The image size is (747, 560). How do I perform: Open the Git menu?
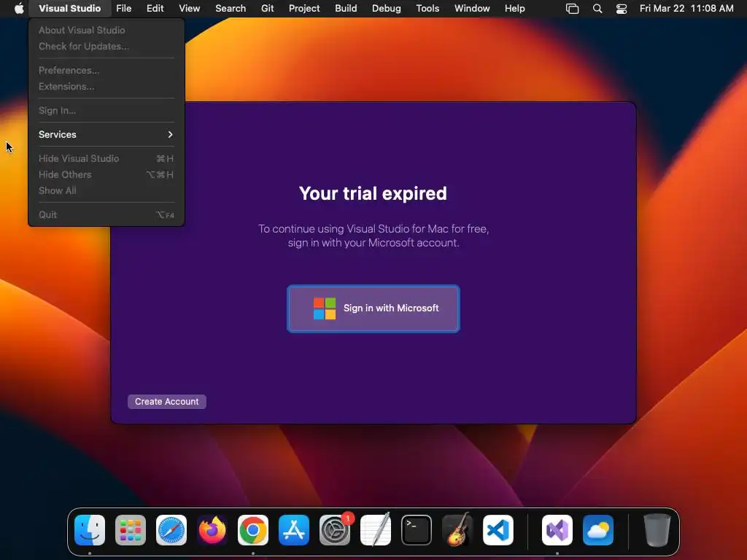click(267, 8)
